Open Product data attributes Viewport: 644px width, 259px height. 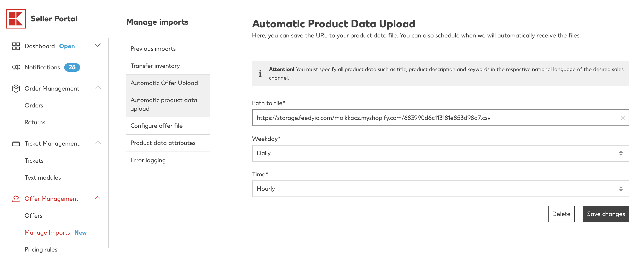coord(168,143)
